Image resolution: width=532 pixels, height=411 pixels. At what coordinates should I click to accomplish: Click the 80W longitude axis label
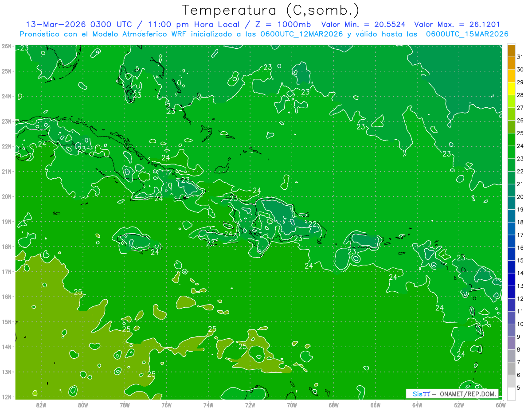pos(83,405)
